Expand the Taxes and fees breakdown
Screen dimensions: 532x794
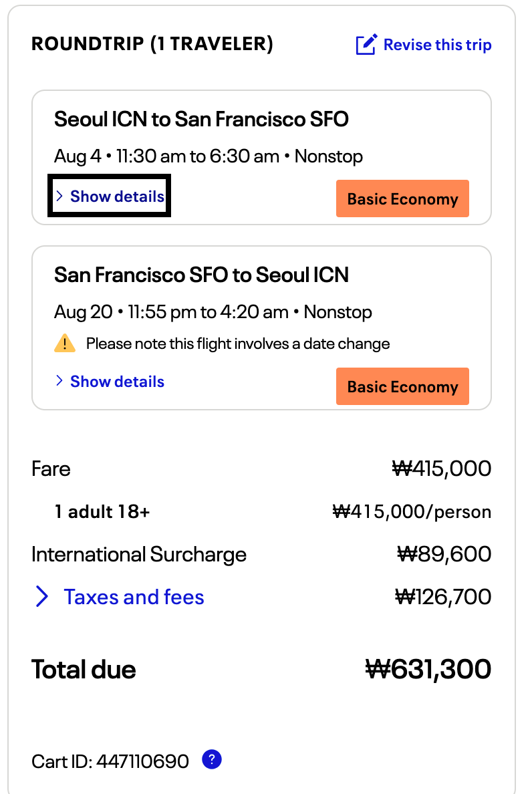134,597
